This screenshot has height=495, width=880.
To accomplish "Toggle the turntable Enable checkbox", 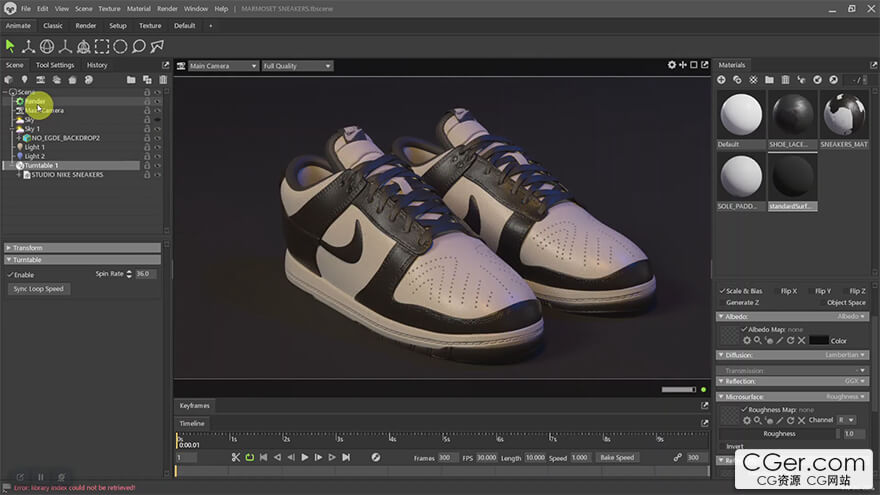I will [x=11, y=274].
